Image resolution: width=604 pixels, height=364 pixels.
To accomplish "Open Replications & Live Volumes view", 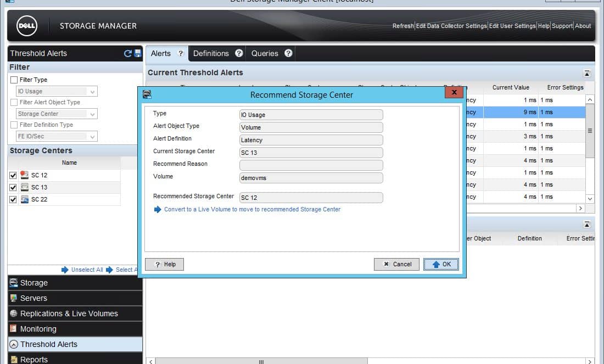I will tap(75, 313).
